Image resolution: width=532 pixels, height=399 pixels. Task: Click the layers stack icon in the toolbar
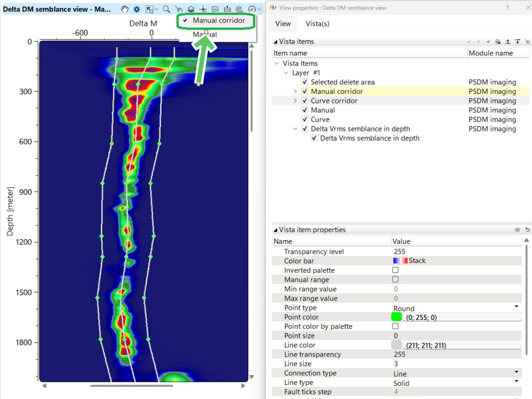191,9
